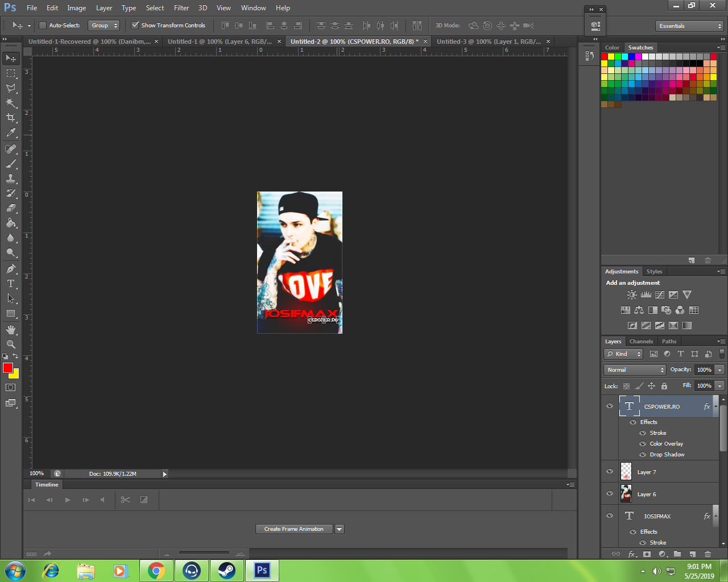
Task: Select the Path Selection tool
Action: (11, 298)
